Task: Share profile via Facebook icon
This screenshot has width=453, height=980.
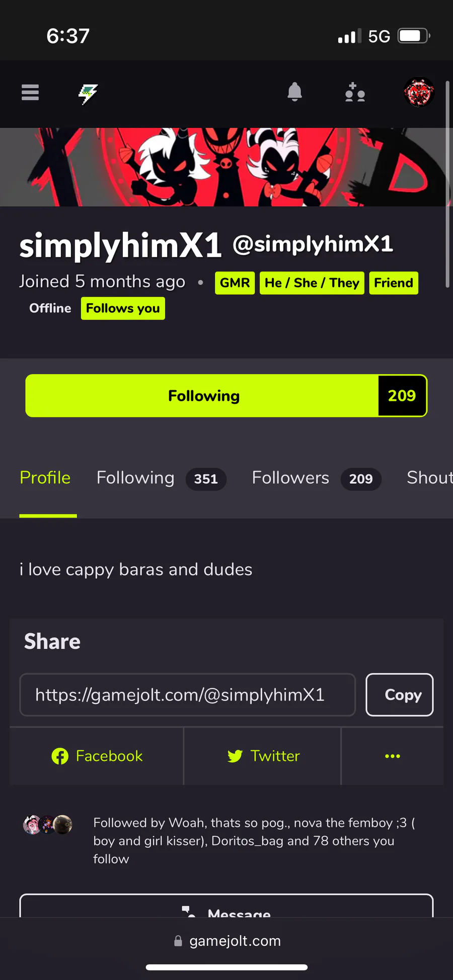Action: (x=60, y=756)
